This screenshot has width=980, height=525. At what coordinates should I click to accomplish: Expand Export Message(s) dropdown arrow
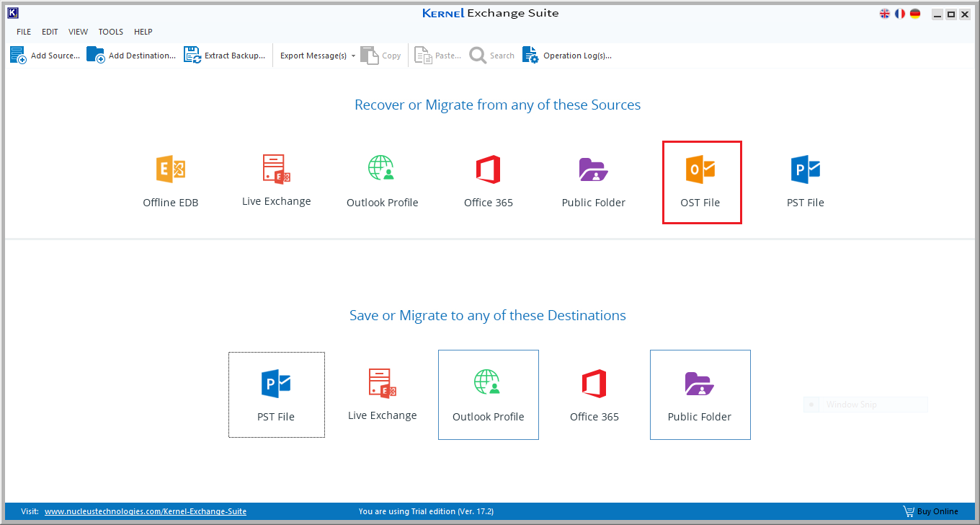click(353, 56)
